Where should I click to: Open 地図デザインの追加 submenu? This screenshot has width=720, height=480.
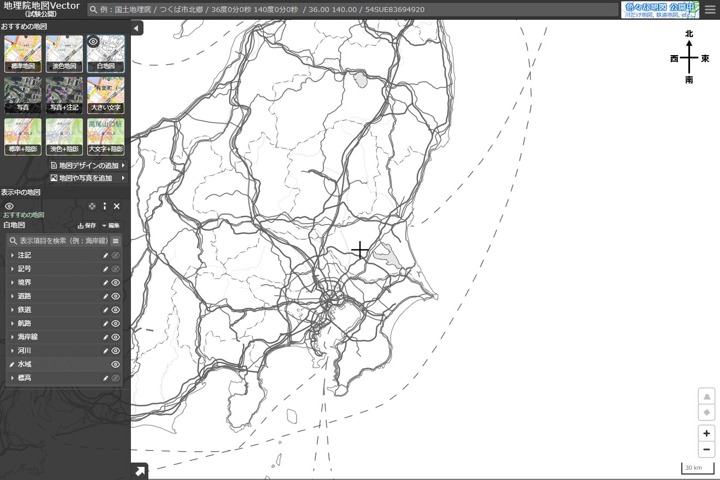coord(88,165)
